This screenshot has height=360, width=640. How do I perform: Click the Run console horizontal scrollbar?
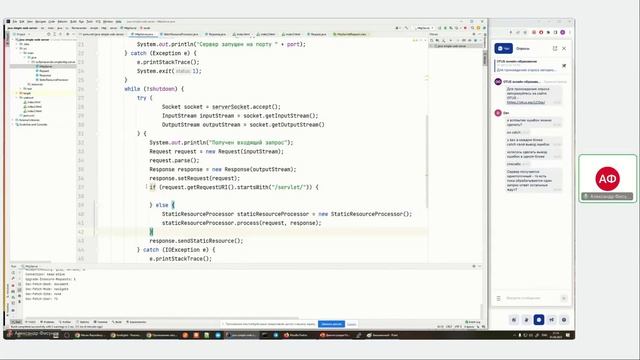[161, 318]
